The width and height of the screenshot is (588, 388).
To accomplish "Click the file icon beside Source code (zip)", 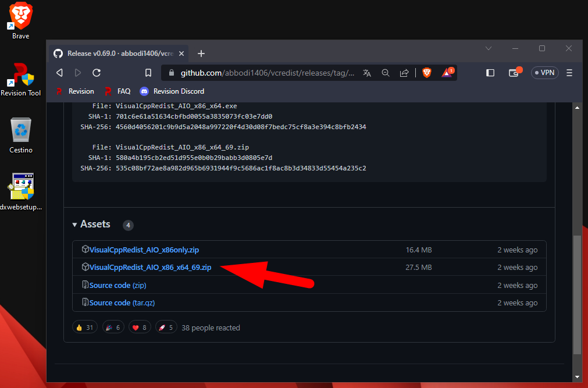I will tap(85, 285).
